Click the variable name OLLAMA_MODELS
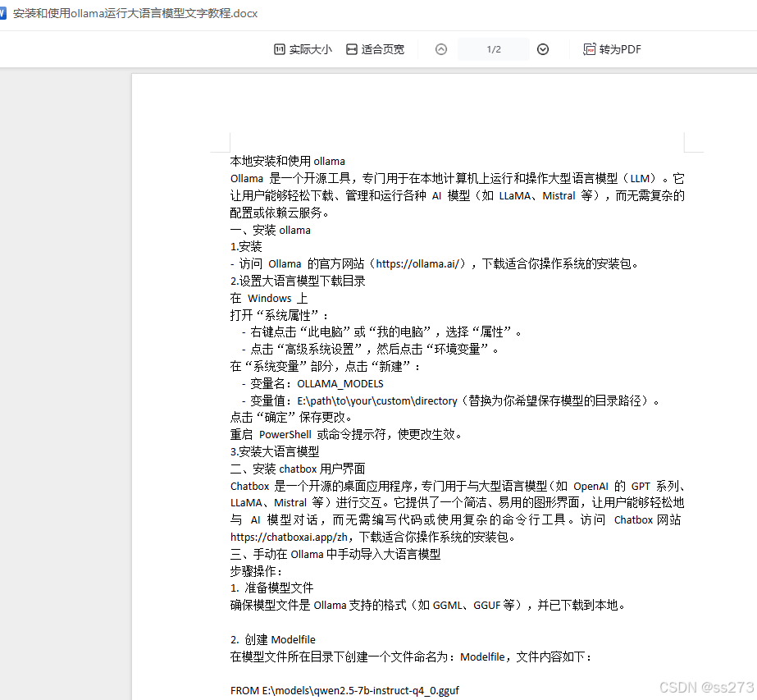 340,383
